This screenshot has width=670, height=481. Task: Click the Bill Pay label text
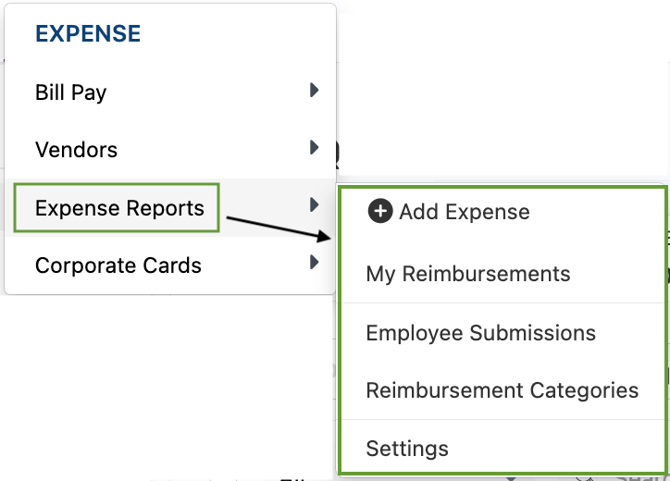pos(71,92)
